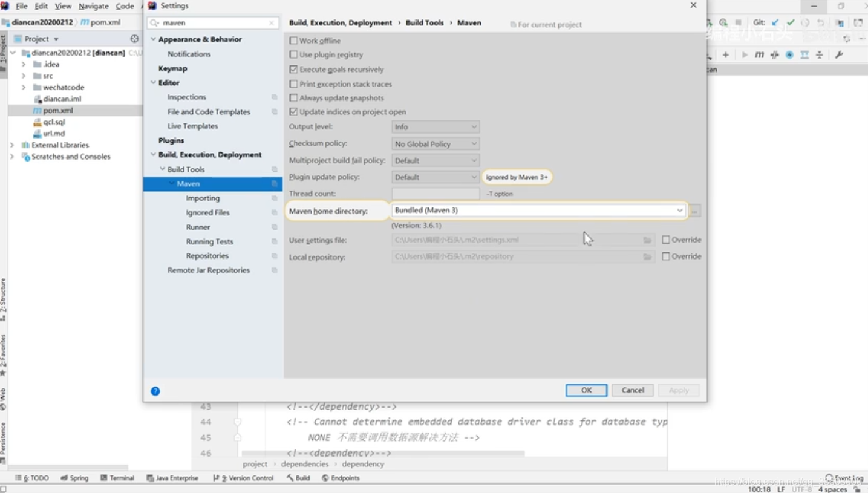Open the Output level dropdown
Screen dimensions: 868x493
click(436, 127)
